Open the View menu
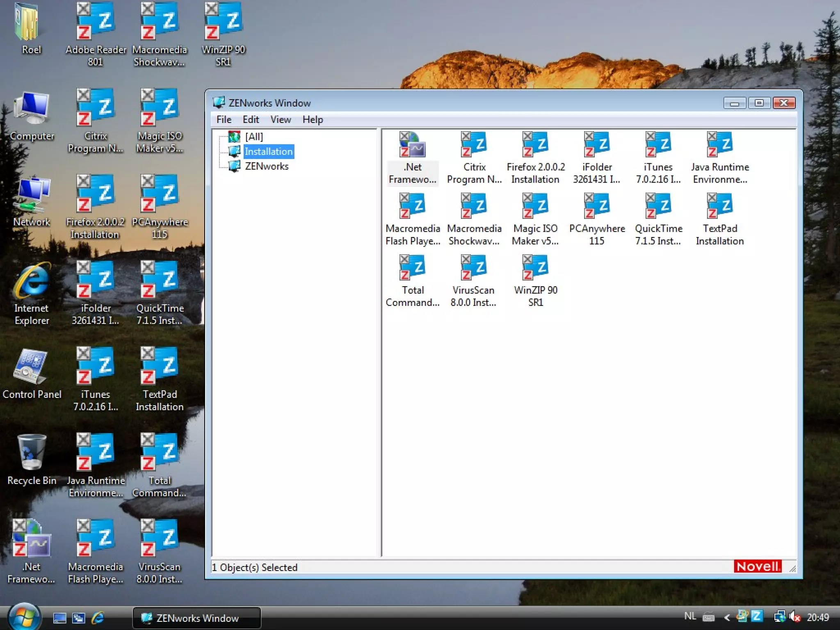 [x=281, y=119]
